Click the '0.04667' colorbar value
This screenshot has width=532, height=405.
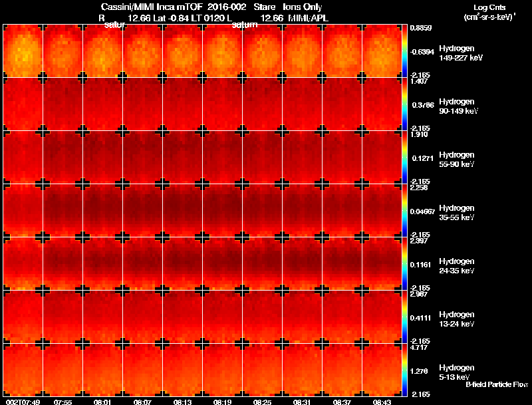[422, 211]
